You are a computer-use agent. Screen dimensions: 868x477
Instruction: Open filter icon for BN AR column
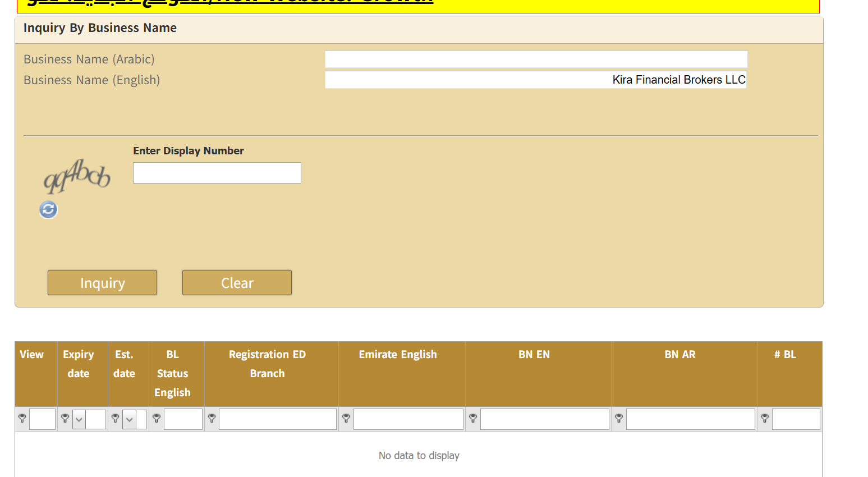pyautogui.click(x=619, y=419)
